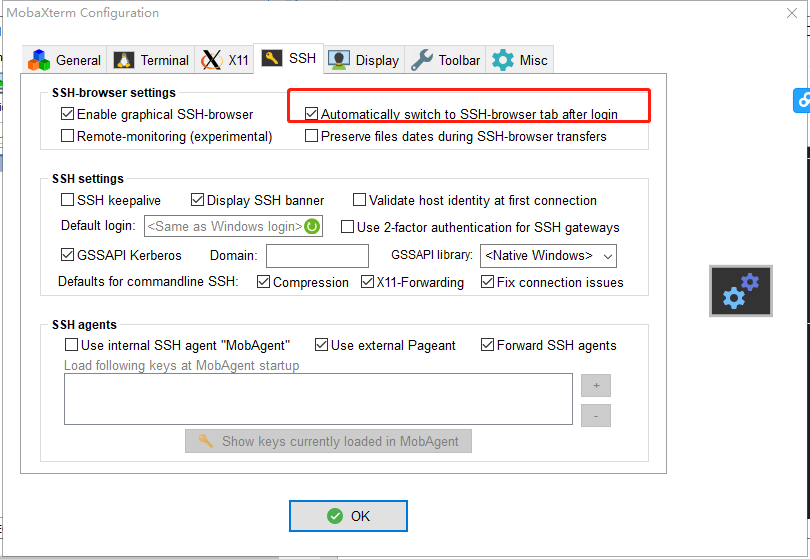Open the Toolbar tab
Viewport: 810px width, 559px height.
click(445, 60)
